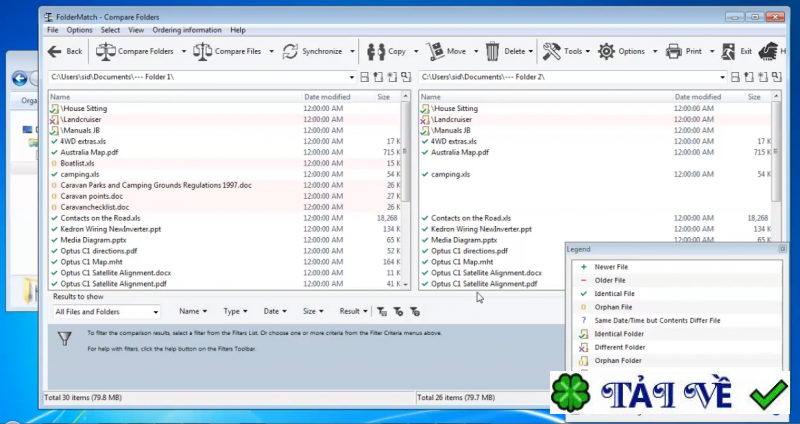This screenshot has width=800, height=424.
Task: Click the Move toolbar icon
Action: pos(435,51)
